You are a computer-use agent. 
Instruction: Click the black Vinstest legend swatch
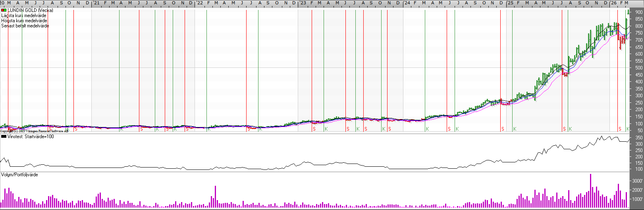[x=4, y=137]
